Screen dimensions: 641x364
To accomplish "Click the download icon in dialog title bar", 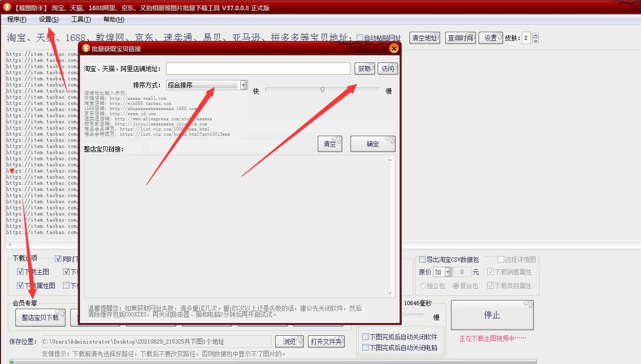I will tap(86, 48).
